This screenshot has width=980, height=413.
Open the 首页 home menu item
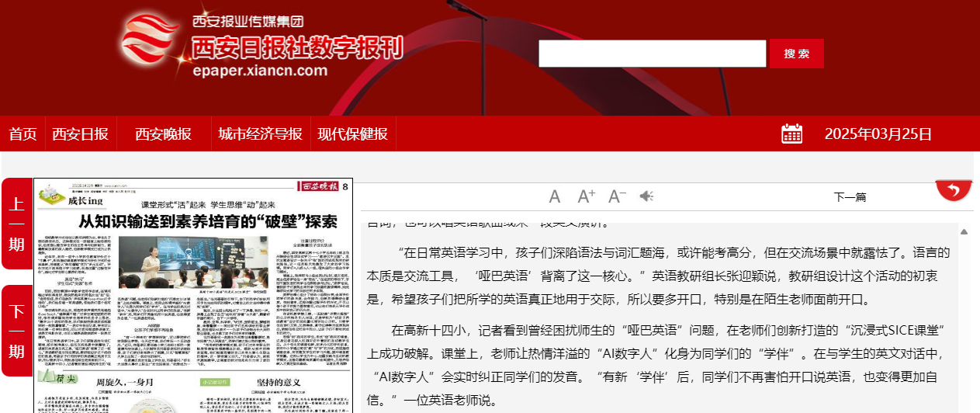tap(23, 134)
